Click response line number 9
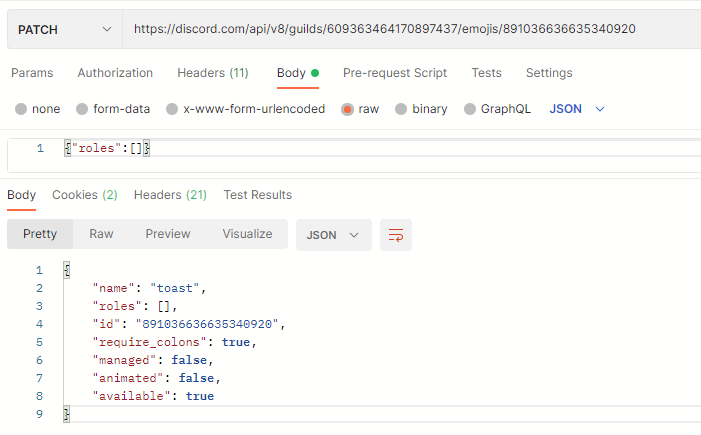 pos(39,414)
